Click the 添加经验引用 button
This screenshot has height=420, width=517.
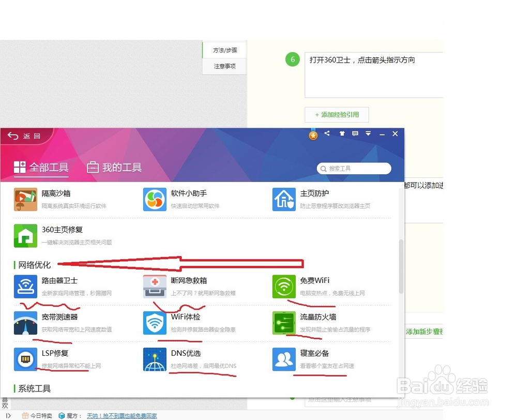pos(337,115)
